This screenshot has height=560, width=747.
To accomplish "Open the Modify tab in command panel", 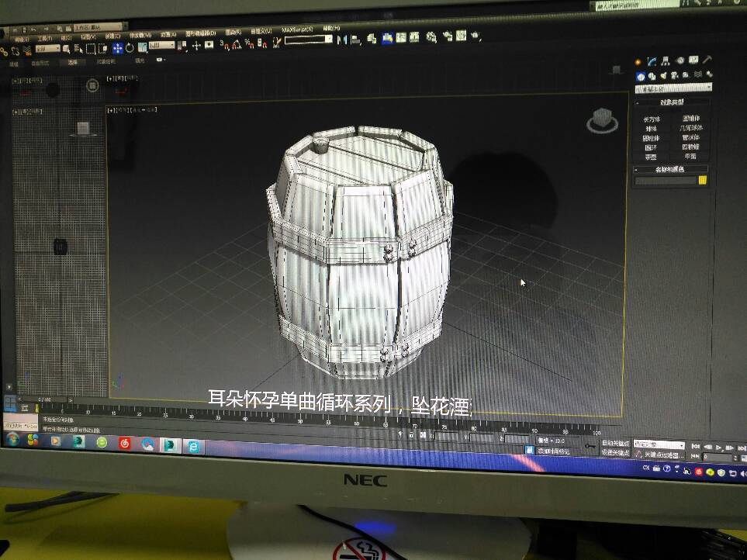I will click(x=652, y=61).
